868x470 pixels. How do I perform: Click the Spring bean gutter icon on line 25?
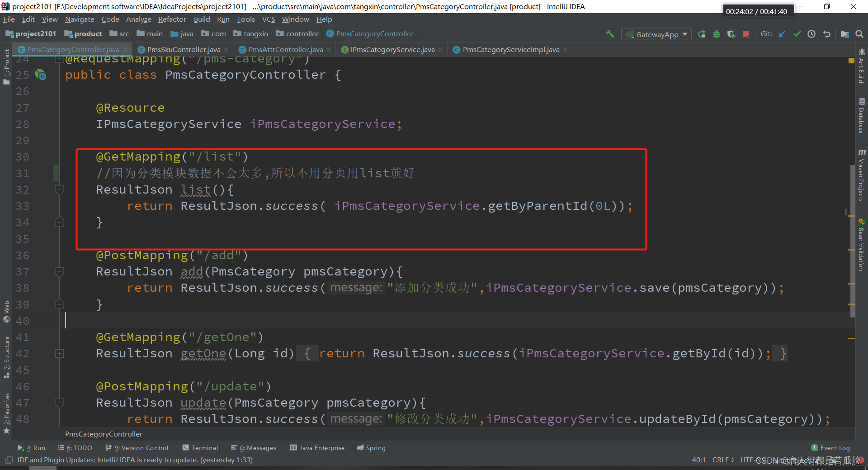pos(41,75)
